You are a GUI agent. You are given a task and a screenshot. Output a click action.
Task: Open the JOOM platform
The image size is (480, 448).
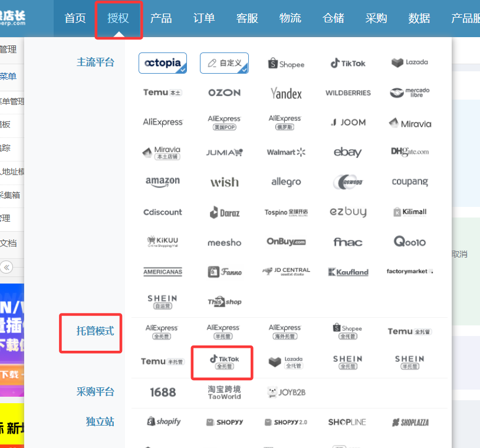[348, 123]
